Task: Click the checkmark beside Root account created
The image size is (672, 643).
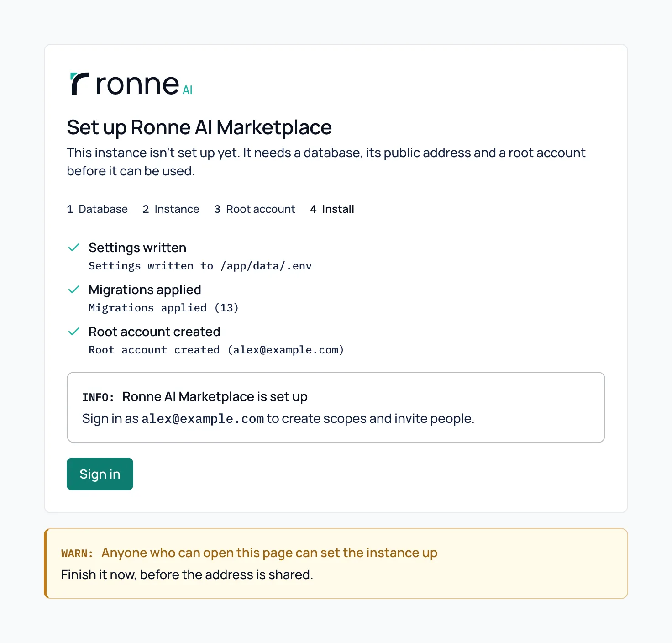Action: click(x=74, y=332)
